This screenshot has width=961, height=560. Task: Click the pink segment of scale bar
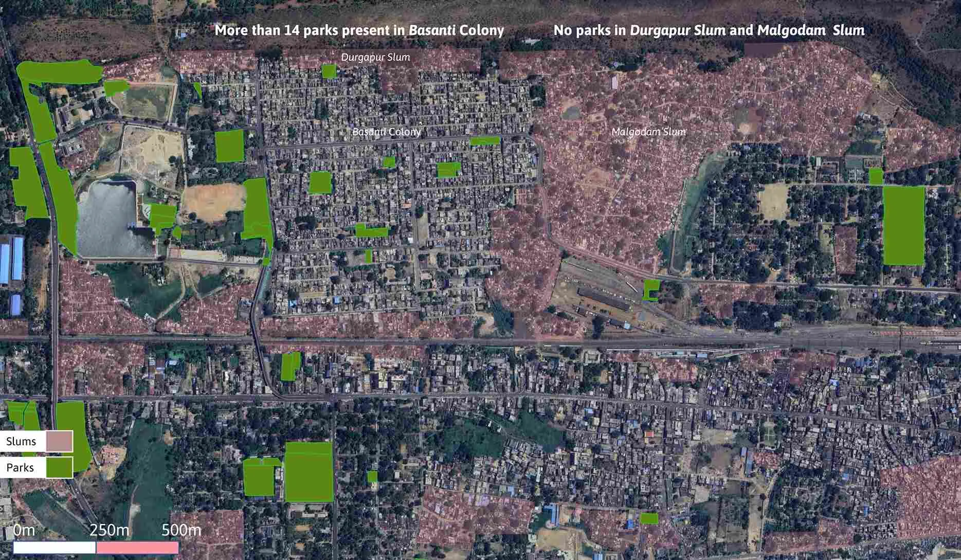pyautogui.click(x=137, y=547)
